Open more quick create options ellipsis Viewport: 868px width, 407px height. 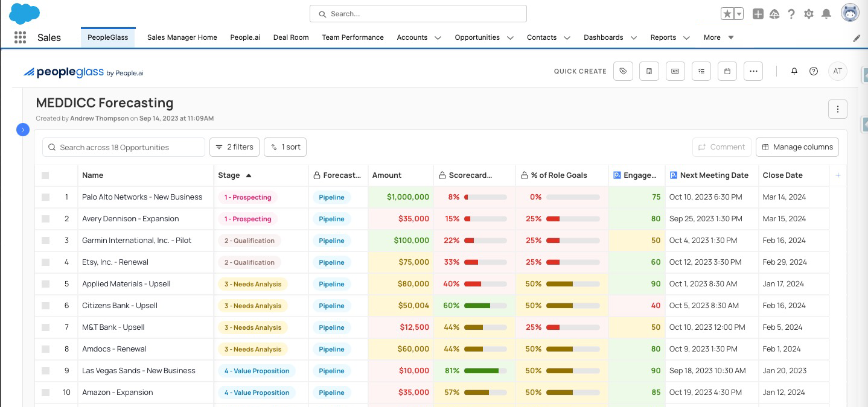(x=753, y=71)
